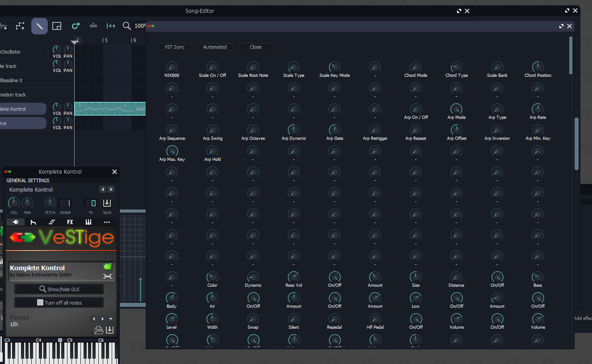Click the Chord Mode knob

click(x=416, y=67)
